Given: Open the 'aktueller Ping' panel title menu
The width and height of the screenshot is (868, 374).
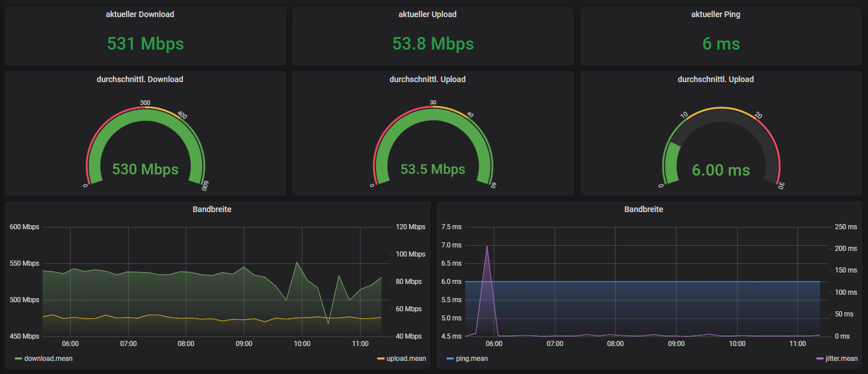Looking at the screenshot, I should click(x=715, y=14).
